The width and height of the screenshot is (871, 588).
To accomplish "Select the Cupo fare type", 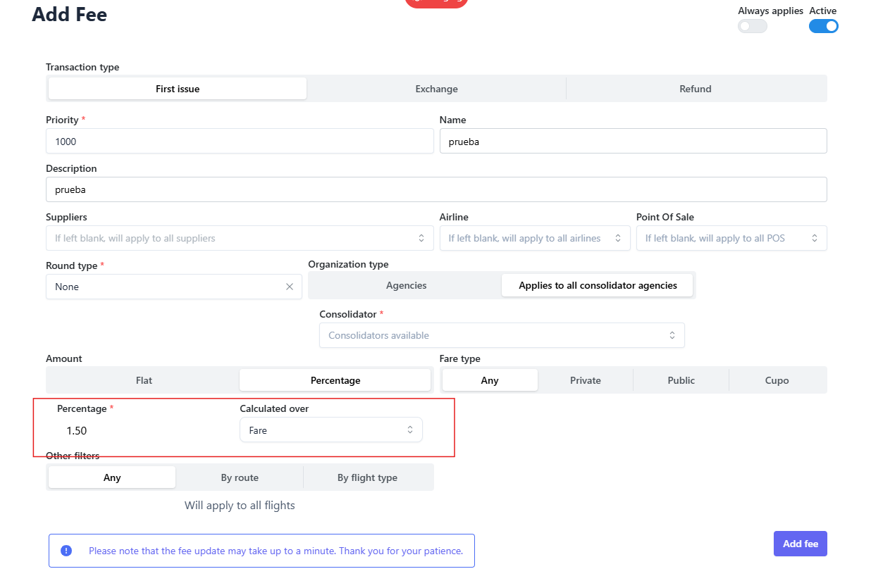I will [777, 380].
